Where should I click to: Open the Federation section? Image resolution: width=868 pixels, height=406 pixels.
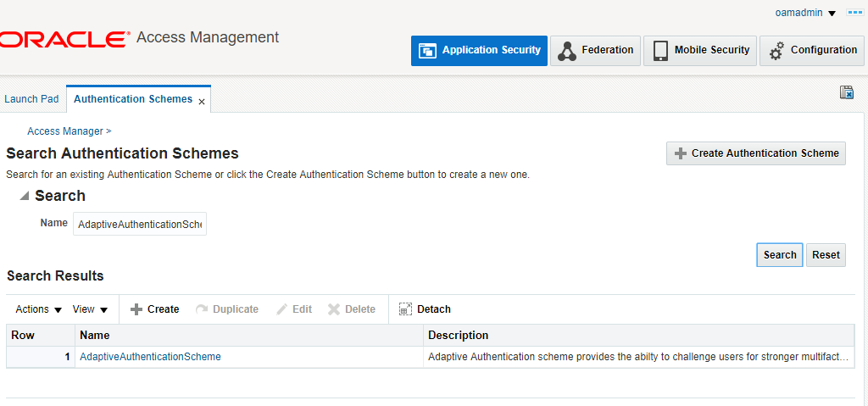click(x=595, y=51)
